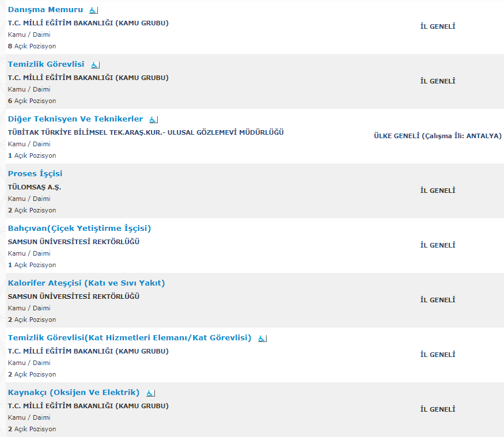This screenshot has width=504, height=437.
Task: Open the Danışma Memuru job listing
Action: coord(46,10)
